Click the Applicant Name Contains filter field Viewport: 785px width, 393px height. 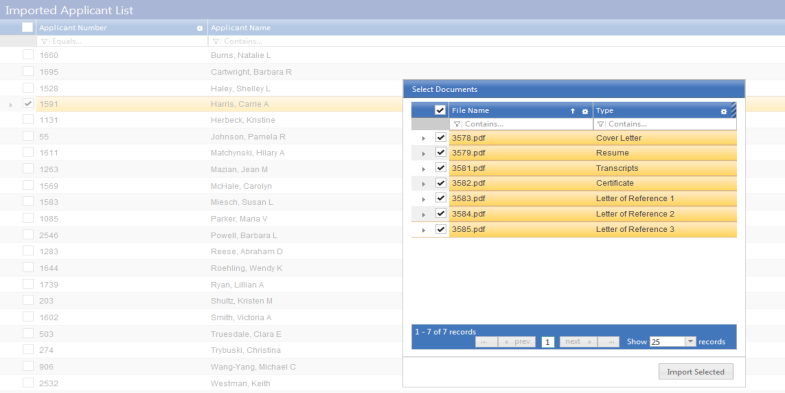(x=496, y=42)
